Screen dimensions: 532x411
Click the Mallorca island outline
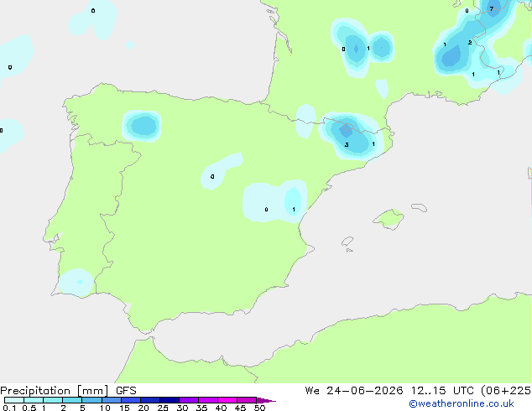click(x=389, y=219)
